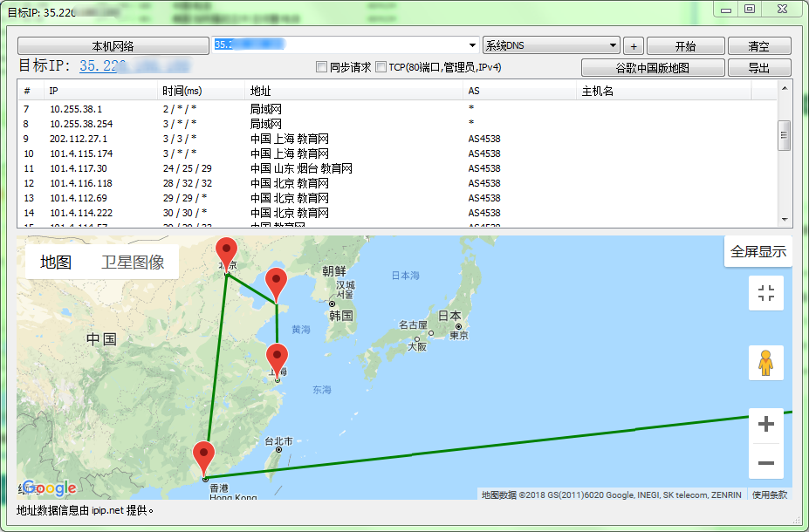Enable the 同步请求 checkbox

(322, 67)
